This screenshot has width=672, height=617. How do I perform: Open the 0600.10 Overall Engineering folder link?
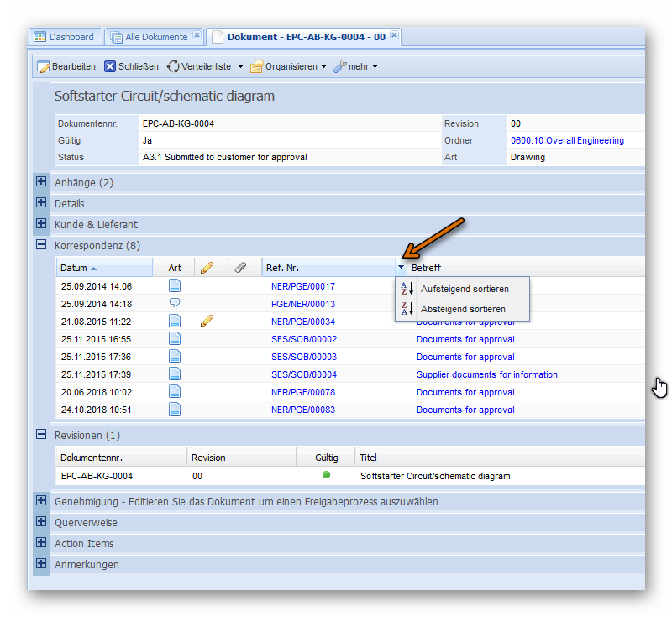pyautogui.click(x=567, y=140)
